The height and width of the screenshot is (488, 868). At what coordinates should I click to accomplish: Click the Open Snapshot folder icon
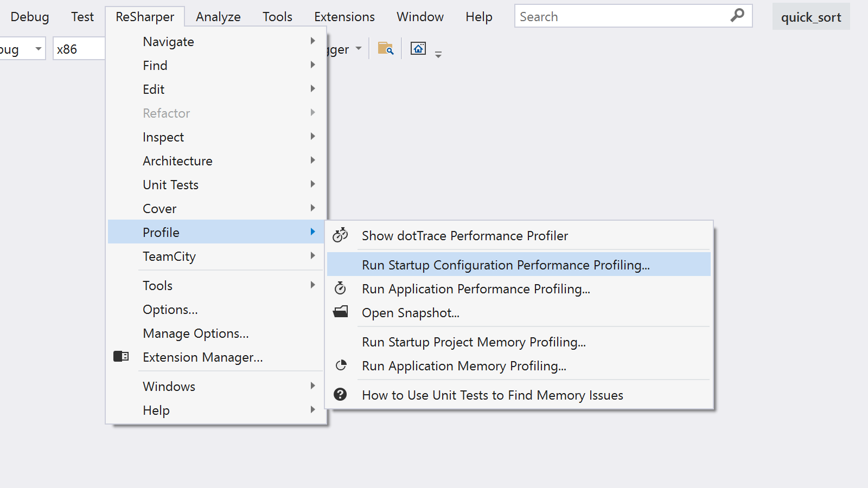(x=340, y=312)
